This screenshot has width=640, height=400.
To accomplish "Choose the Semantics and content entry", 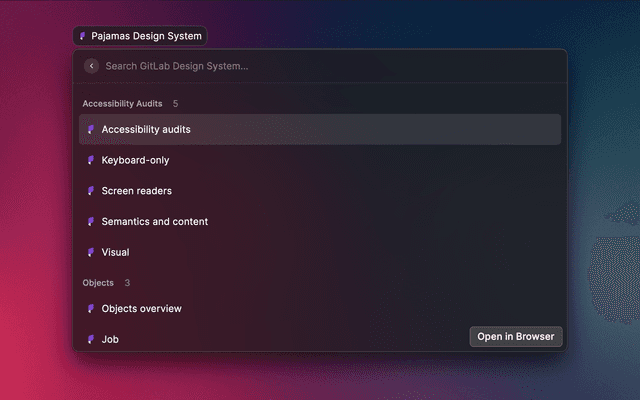I will pyautogui.click(x=155, y=221).
